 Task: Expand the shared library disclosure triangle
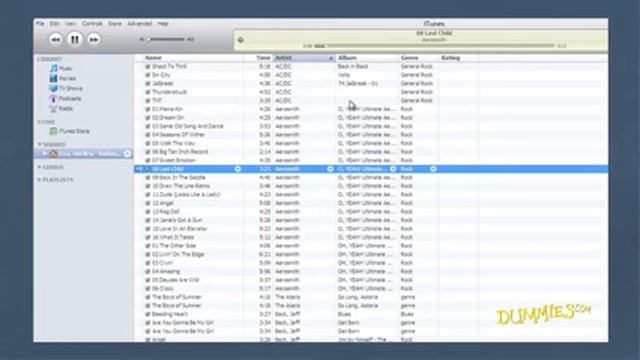click(x=44, y=153)
